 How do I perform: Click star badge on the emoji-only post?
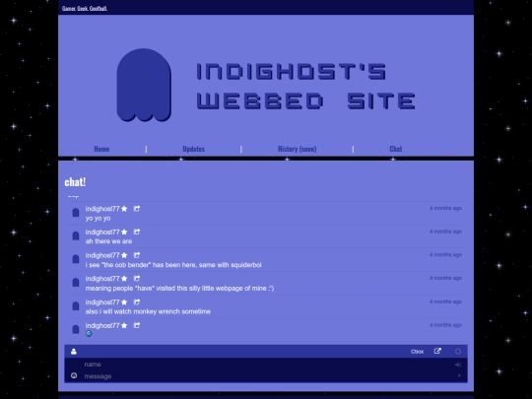[x=124, y=326]
